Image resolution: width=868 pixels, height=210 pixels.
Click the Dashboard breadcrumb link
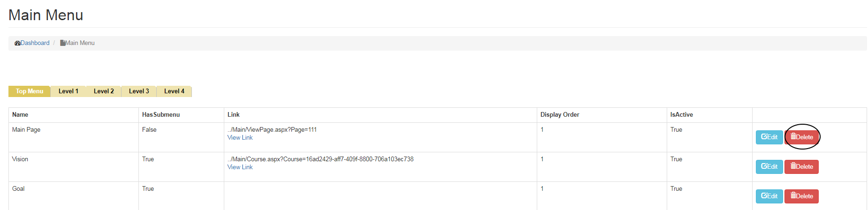(x=35, y=43)
